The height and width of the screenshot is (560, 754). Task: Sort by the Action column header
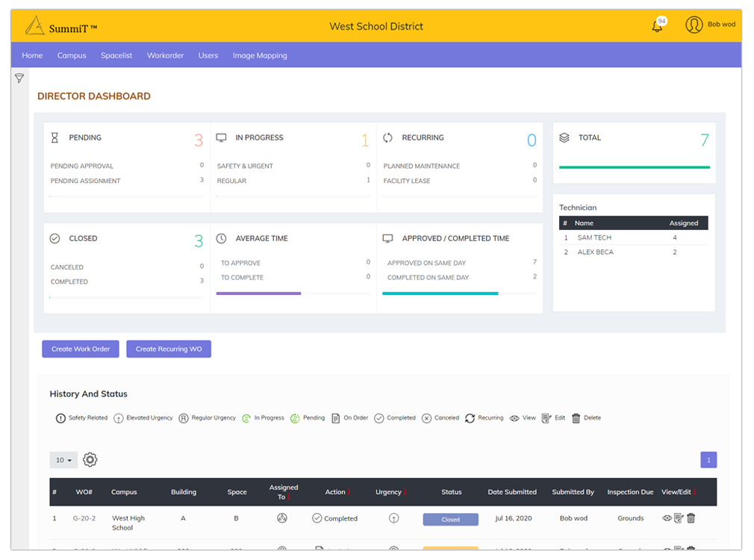[x=336, y=492]
